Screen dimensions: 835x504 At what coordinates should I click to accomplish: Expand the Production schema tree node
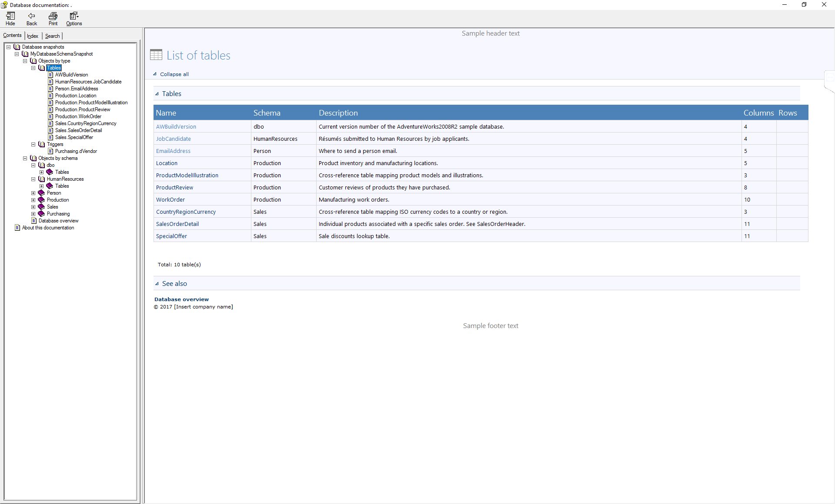pos(33,200)
